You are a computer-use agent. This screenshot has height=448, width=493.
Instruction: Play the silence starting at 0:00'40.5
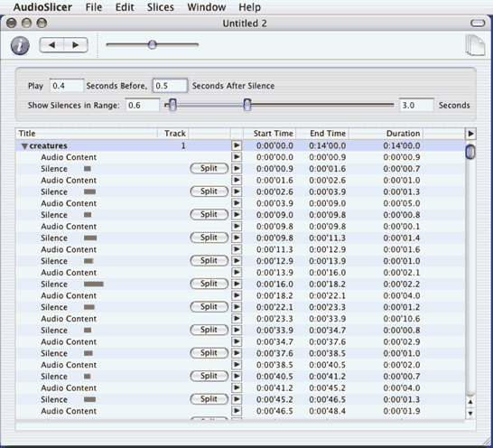[237, 377]
